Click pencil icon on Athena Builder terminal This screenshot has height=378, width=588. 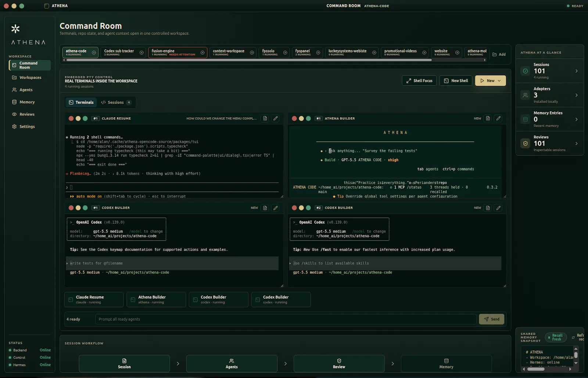tap(498, 118)
